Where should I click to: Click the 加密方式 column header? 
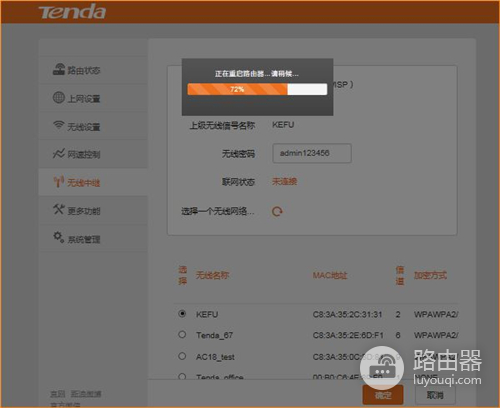pos(430,275)
